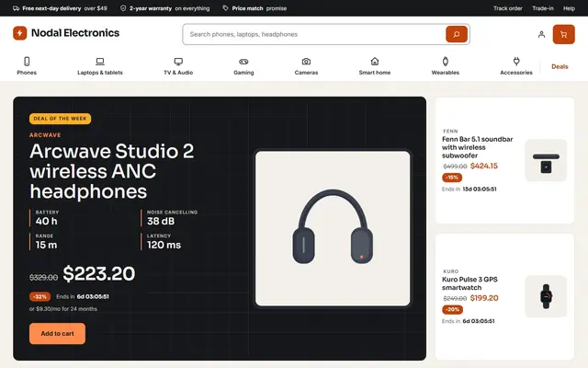Open Track order link
588x368 pixels.
(507, 8)
